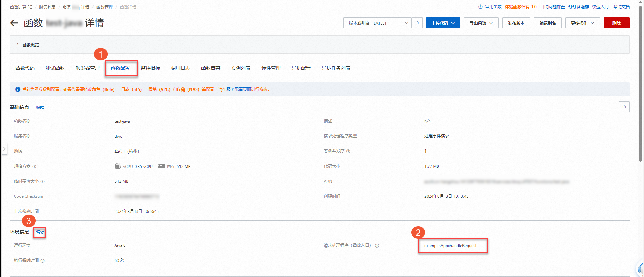This screenshot has height=277, width=644.
Task: Open the 监控指标 tab
Action: click(x=150, y=68)
